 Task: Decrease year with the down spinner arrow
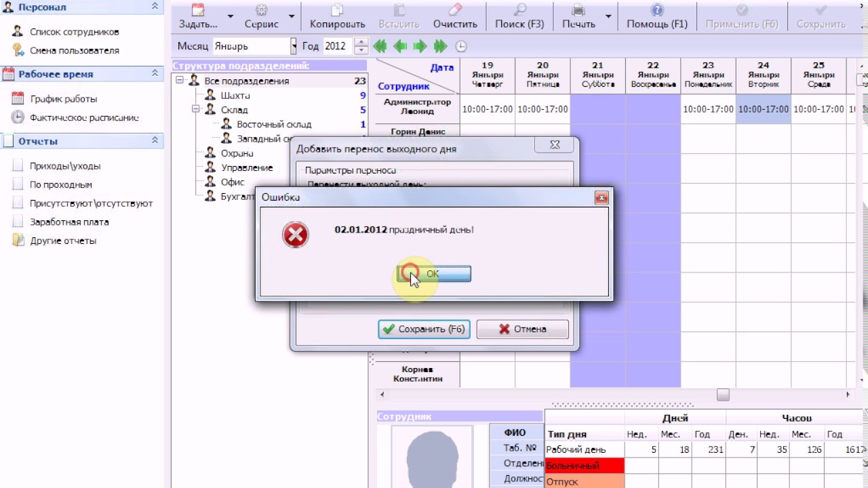pos(361,51)
